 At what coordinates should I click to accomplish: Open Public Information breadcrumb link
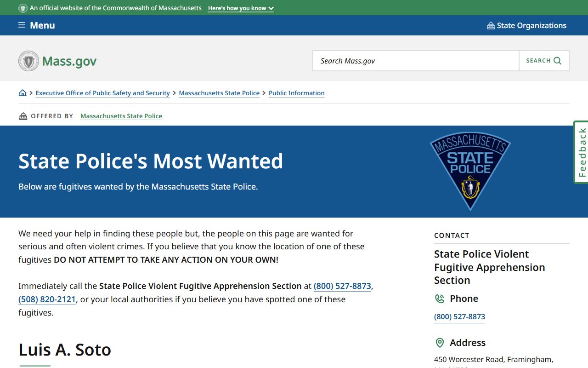[x=296, y=93]
